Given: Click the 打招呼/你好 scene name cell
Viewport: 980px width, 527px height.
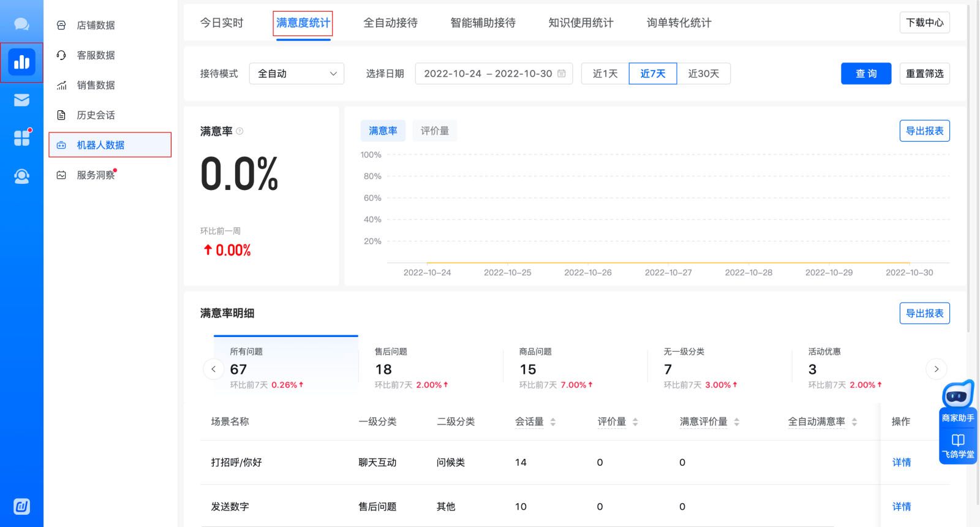Looking at the screenshot, I should [x=236, y=462].
